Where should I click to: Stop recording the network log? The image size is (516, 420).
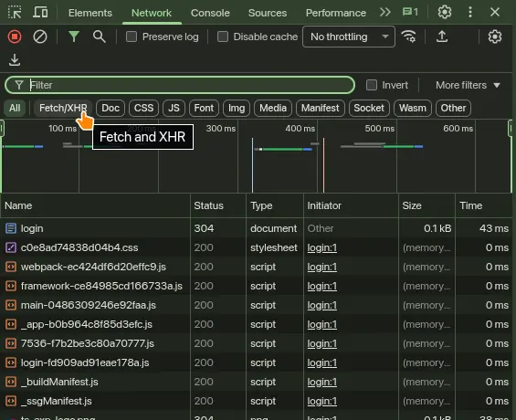coord(15,37)
